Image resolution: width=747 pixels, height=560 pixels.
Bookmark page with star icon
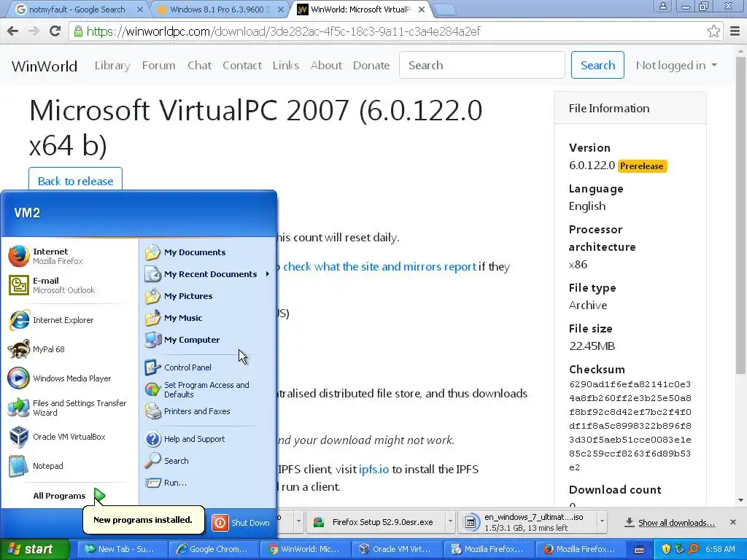713,31
